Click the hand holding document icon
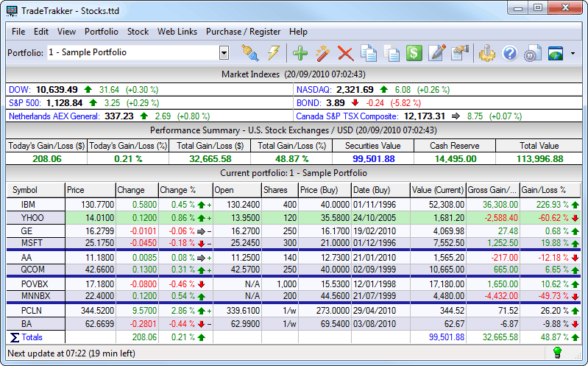This screenshot has width=588, height=366. click(460, 53)
